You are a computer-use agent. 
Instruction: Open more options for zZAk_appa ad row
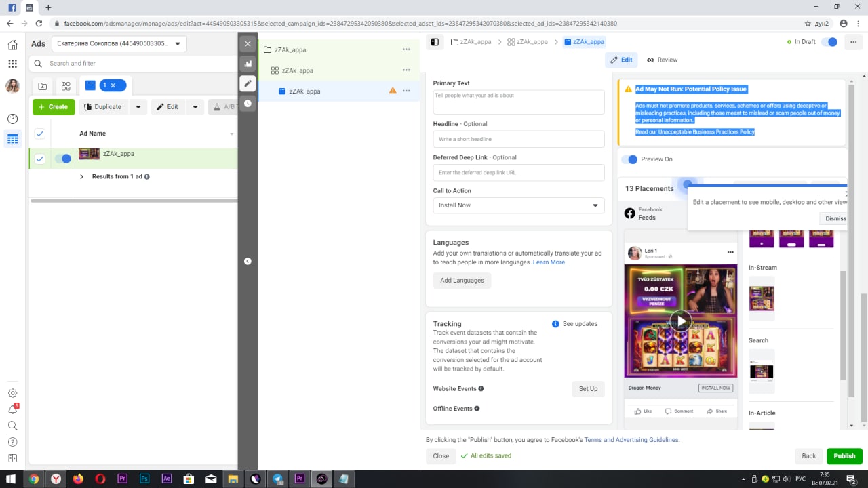click(406, 91)
